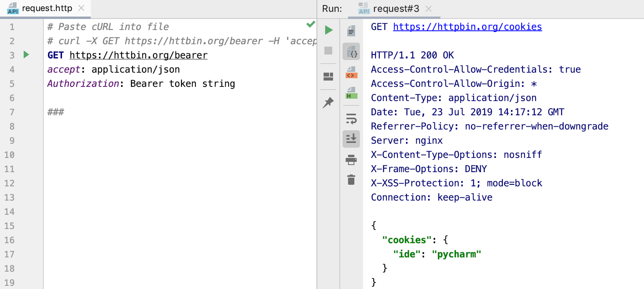
Task: Toggle JSON response view icon
Action: tap(351, 52)
